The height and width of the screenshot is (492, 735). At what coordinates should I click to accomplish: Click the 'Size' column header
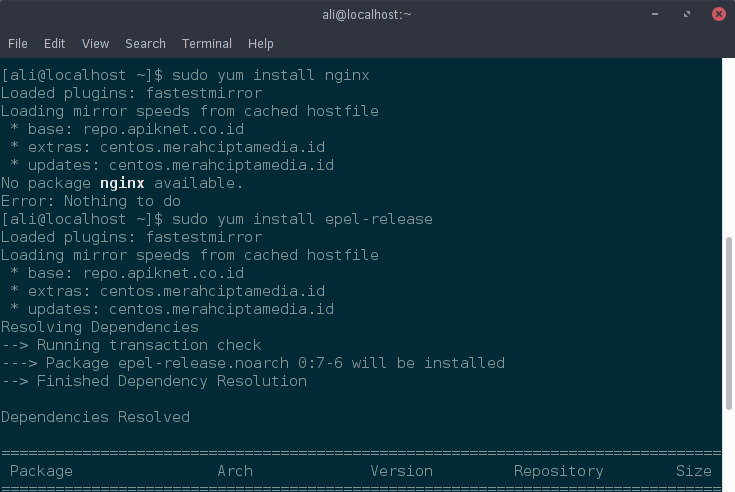point(693,471)
